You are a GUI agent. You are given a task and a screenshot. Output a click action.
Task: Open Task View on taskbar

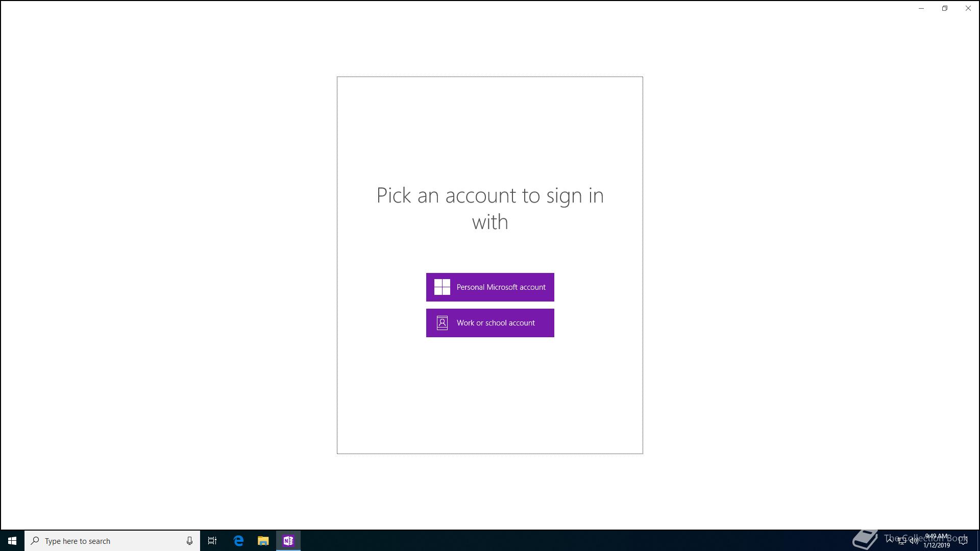tap(212, 541)
